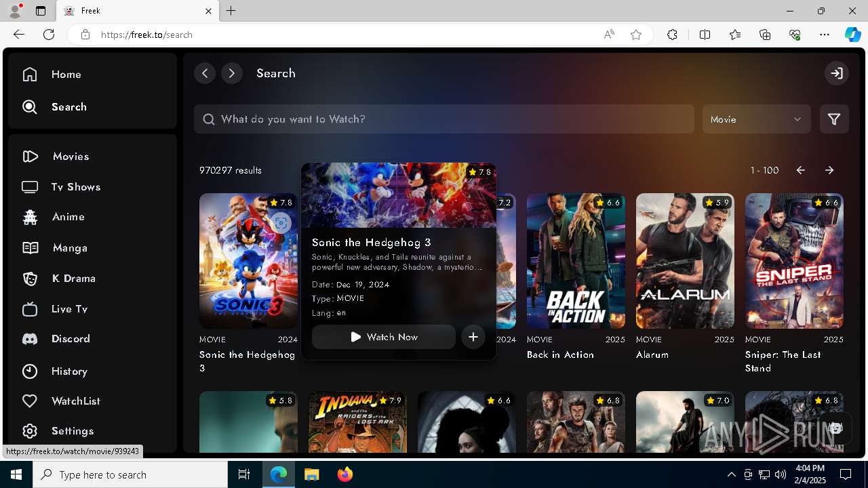Open Tab actions menu icon
868x488 pixels.
tap(41, 11)
